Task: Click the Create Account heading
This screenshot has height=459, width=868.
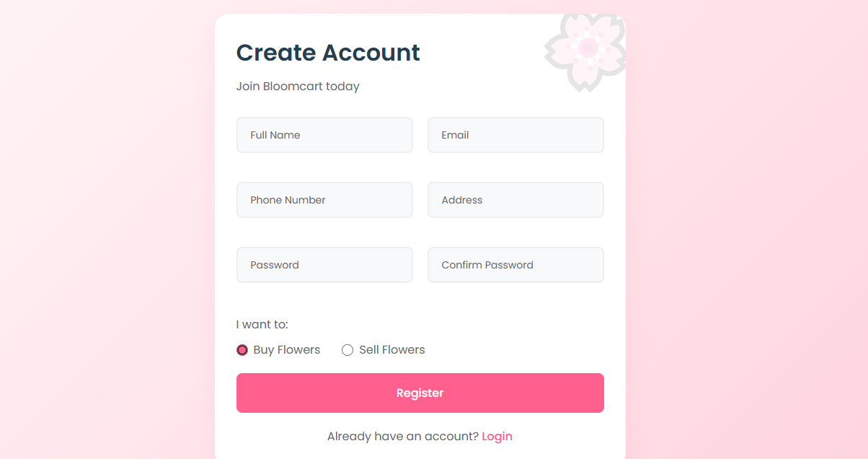Action: click(x=328, y=52)
